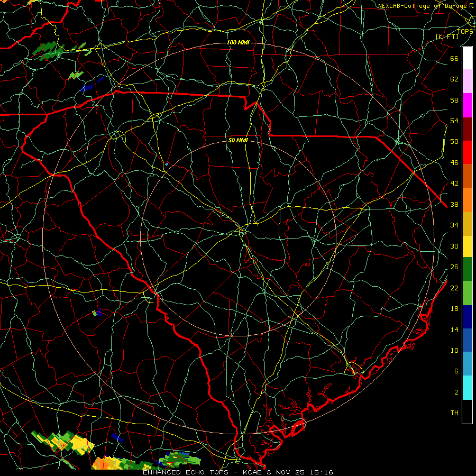
Task: Click the 'TH' legend label
Action: click(454, 413)
